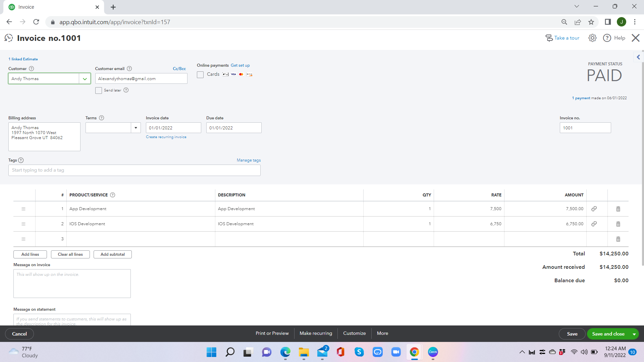Open the 1 linked Estimate link
The image size is (644, 362).
point(23,59)
